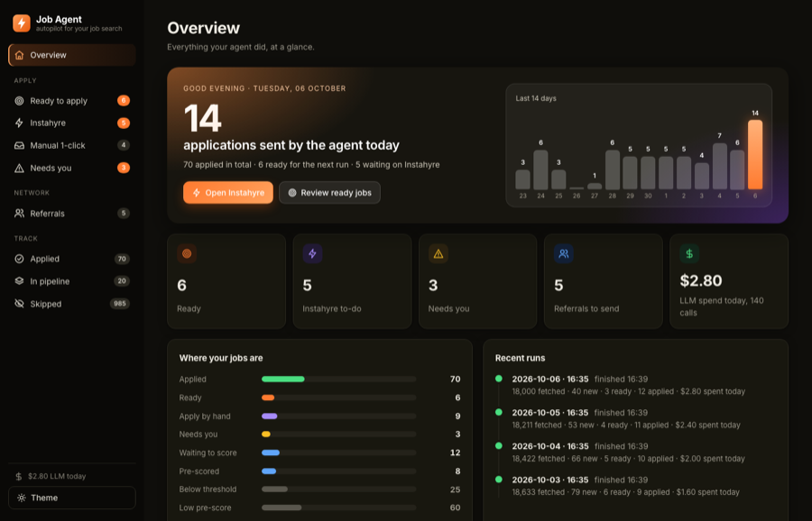Open the Overview home icon
812x521 pixels.
(19, 55)
